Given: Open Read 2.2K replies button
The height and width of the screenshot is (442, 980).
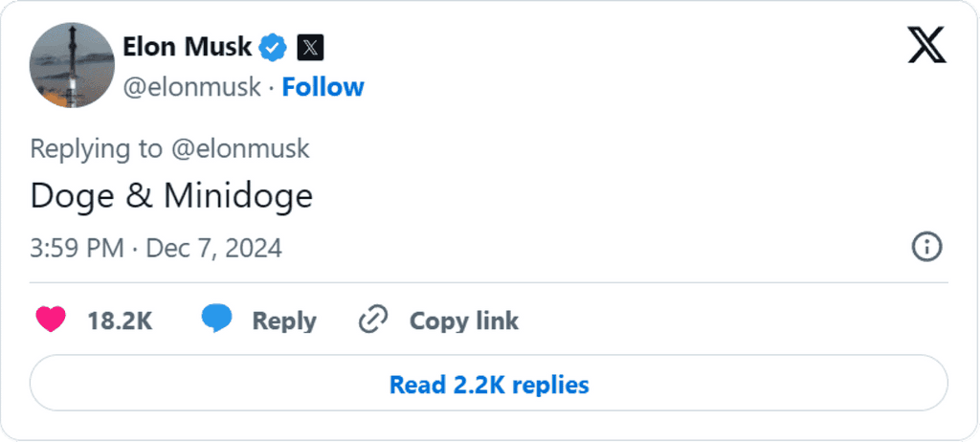Looking at the screenshot, I should tap(489, 384).
